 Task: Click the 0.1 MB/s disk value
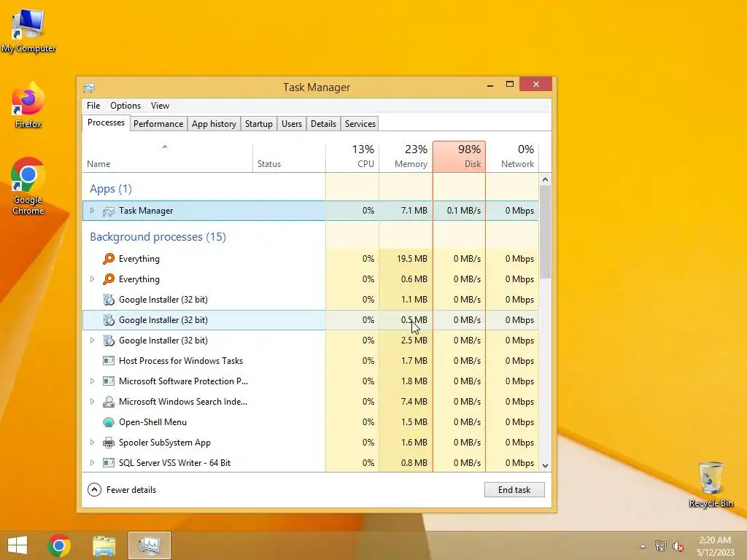[x=463, y=211]
